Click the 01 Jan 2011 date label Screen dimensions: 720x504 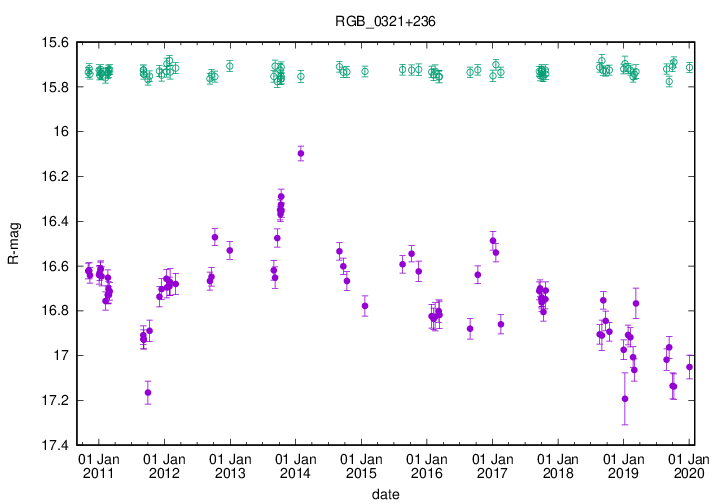[98, 465]
